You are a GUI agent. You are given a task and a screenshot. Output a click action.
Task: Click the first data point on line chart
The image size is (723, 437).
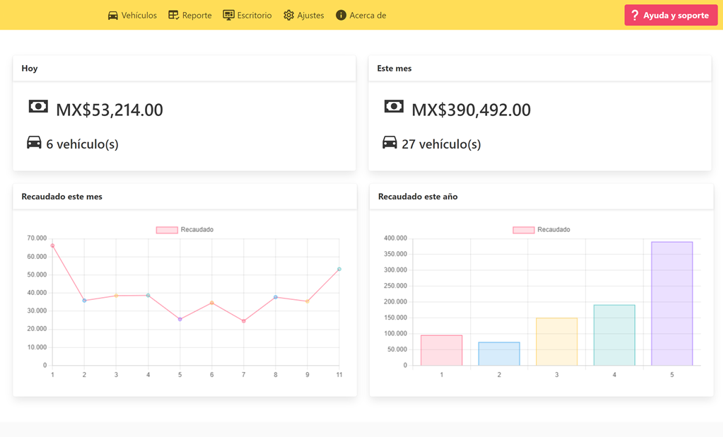point(53,246)
